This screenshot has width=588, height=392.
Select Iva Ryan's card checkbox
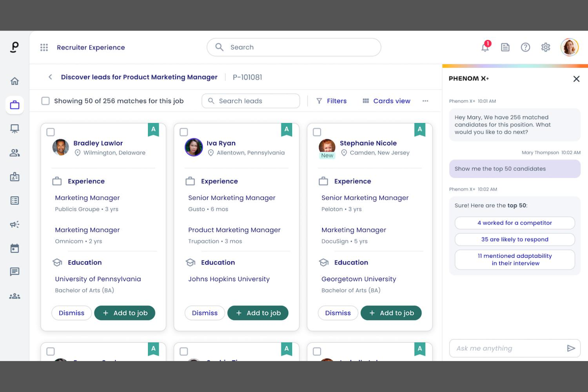pos(184,132)
